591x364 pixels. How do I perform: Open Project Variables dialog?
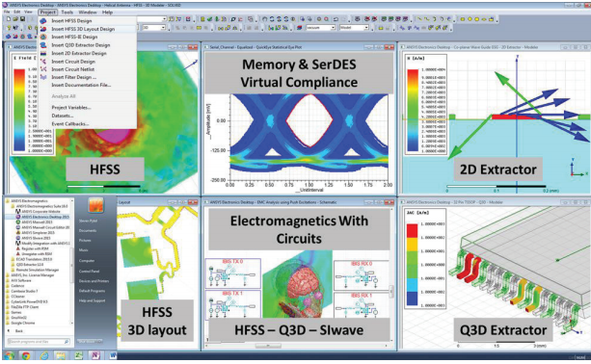[x=71, y=108]
